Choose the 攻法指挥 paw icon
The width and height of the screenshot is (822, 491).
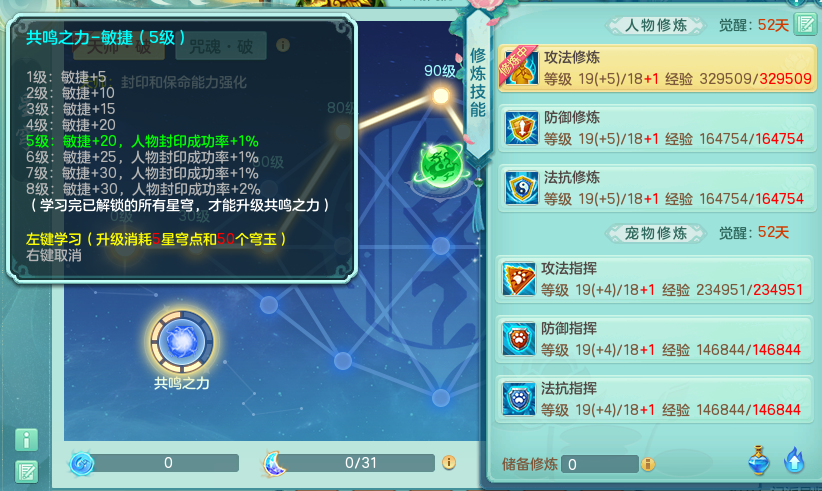[x=518, y=279]
